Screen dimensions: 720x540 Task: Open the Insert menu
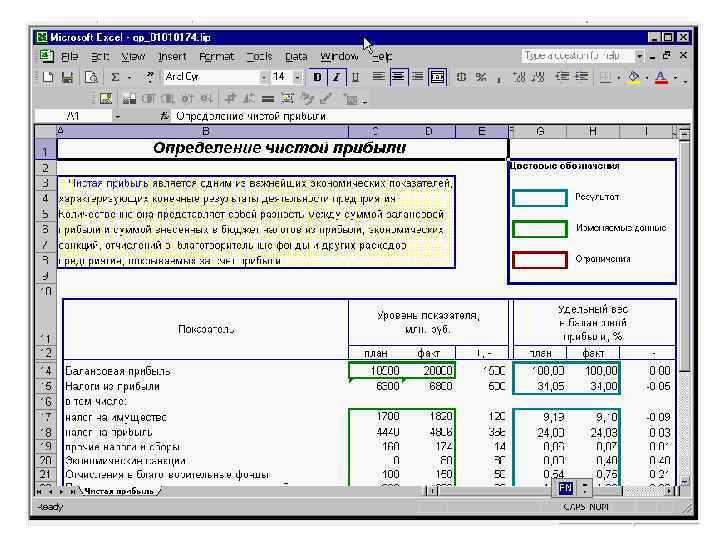point(172,56)
